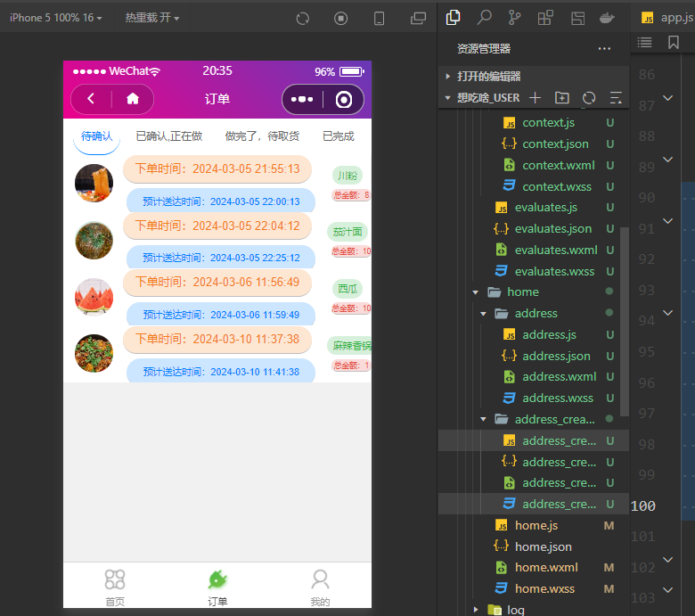
Task: Open evaluates.wxss in the file tree
Action: [x=554, y=271]
